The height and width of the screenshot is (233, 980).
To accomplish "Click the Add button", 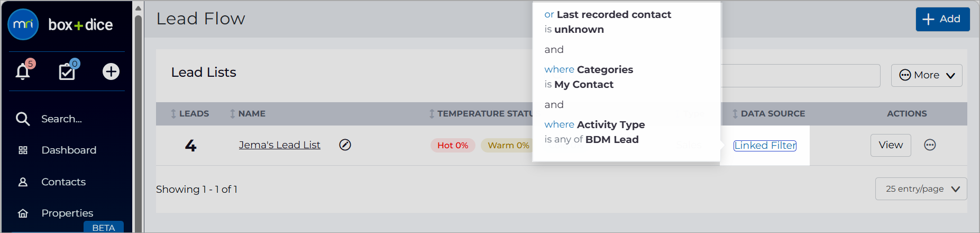I will click(x=942, y=19).
